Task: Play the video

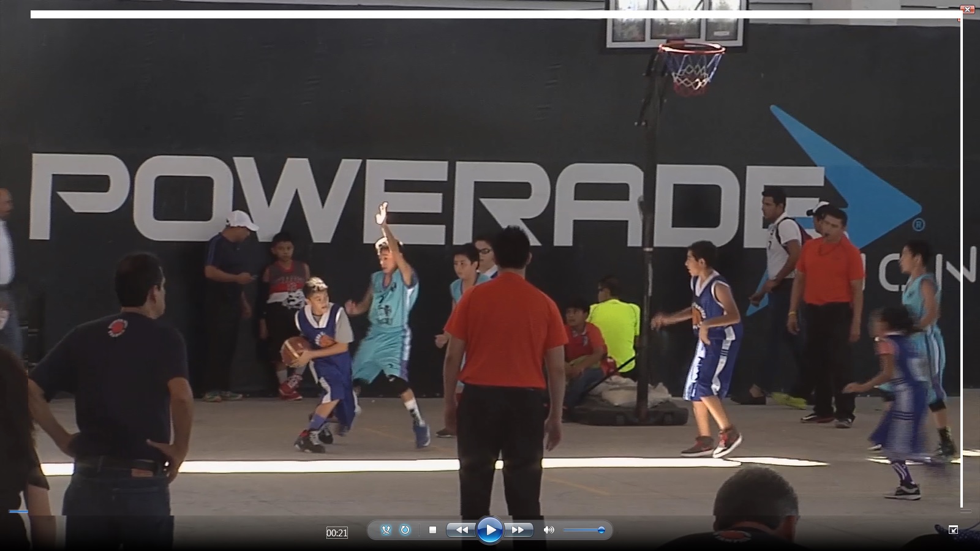Action: pyautogui.click(x=489, y=530)
